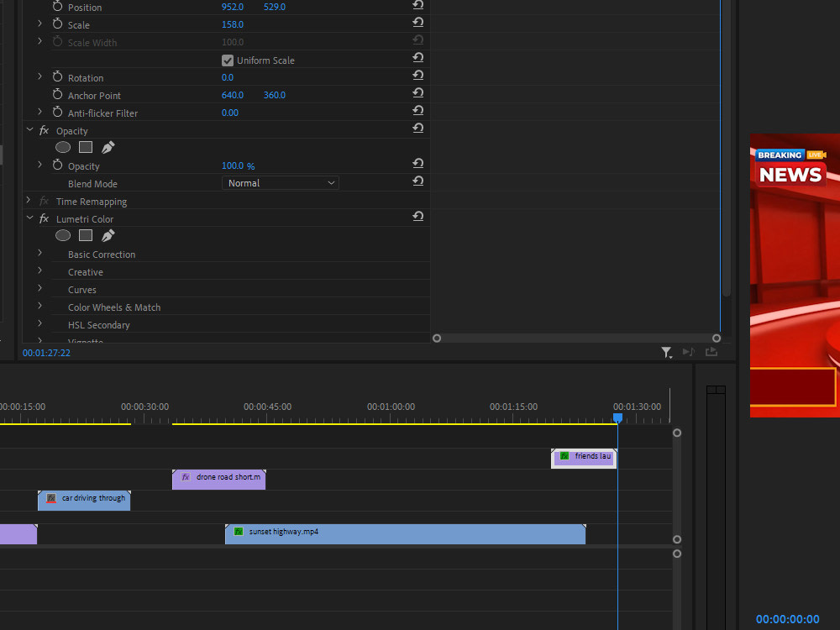Collapse the Lumetri Color effect group
Image resolution: width=840 pixels, height=630 pixels.
point(29,218)
